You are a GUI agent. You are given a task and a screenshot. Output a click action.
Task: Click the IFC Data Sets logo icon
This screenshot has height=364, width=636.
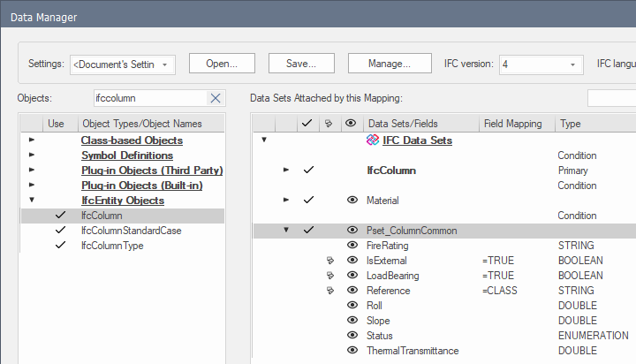373,140
